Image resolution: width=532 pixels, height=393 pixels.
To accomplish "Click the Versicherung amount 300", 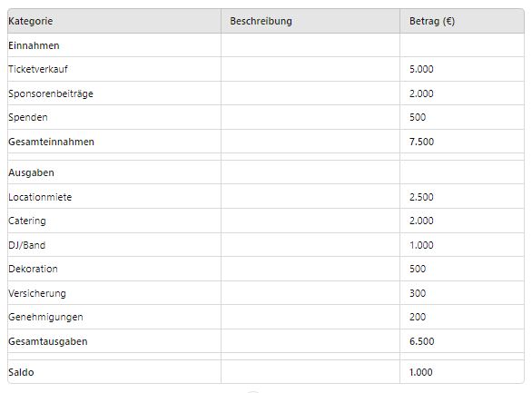I will coord(418,293).
